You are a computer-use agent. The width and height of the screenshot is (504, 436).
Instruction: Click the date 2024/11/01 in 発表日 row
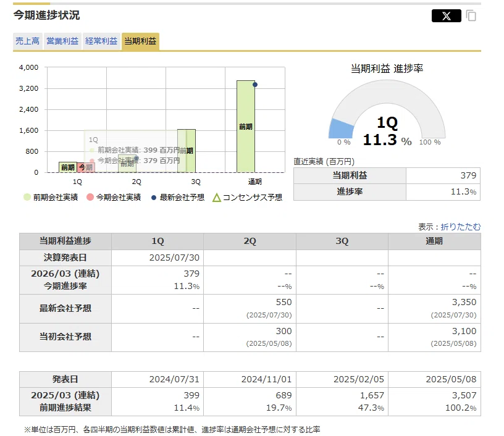pos(266,379)
